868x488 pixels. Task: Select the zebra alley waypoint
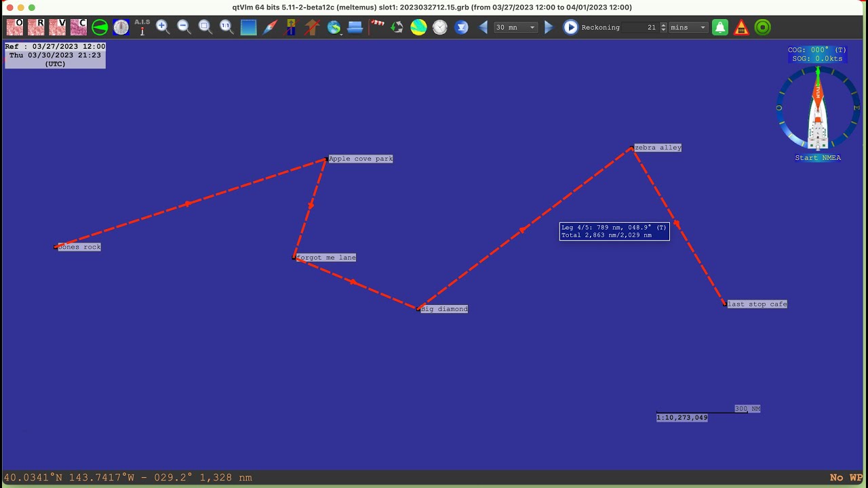pyautogui.click(x=658, y=148)
